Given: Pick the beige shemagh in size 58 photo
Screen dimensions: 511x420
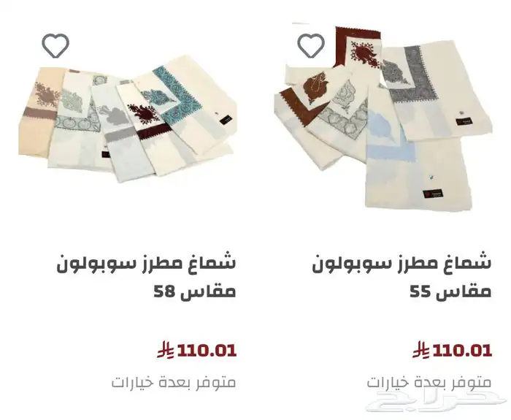Looking at the screenshot, I should pos(37,112).
